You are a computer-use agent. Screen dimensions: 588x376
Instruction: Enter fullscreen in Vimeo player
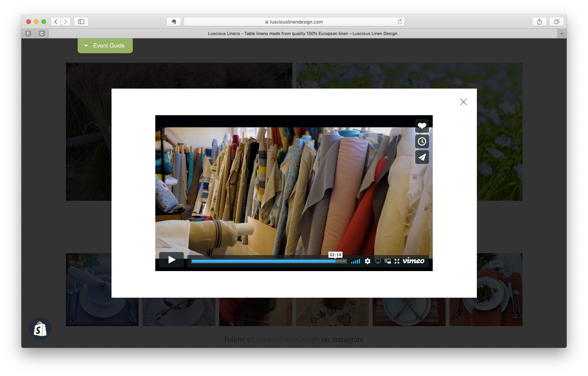tap(397, 261)
